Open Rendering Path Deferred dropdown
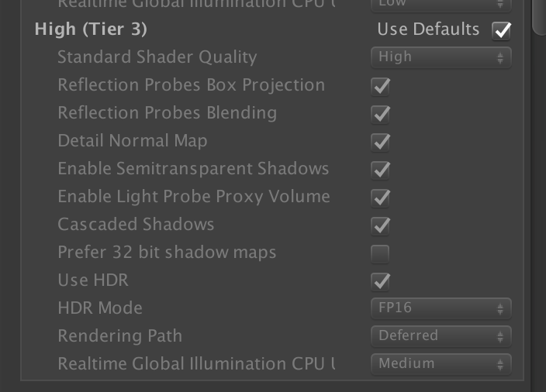The height and width of the screenshot is (392, 546). click(441, 336)
